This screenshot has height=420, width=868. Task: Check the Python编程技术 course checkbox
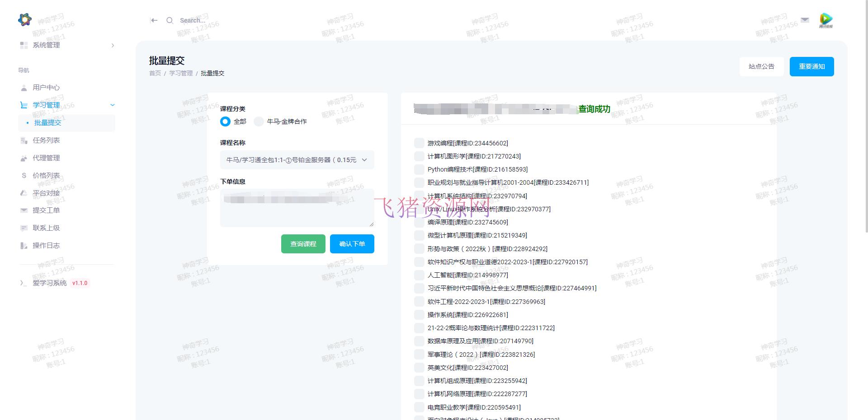pyautogui.click(x=419, y=169)
